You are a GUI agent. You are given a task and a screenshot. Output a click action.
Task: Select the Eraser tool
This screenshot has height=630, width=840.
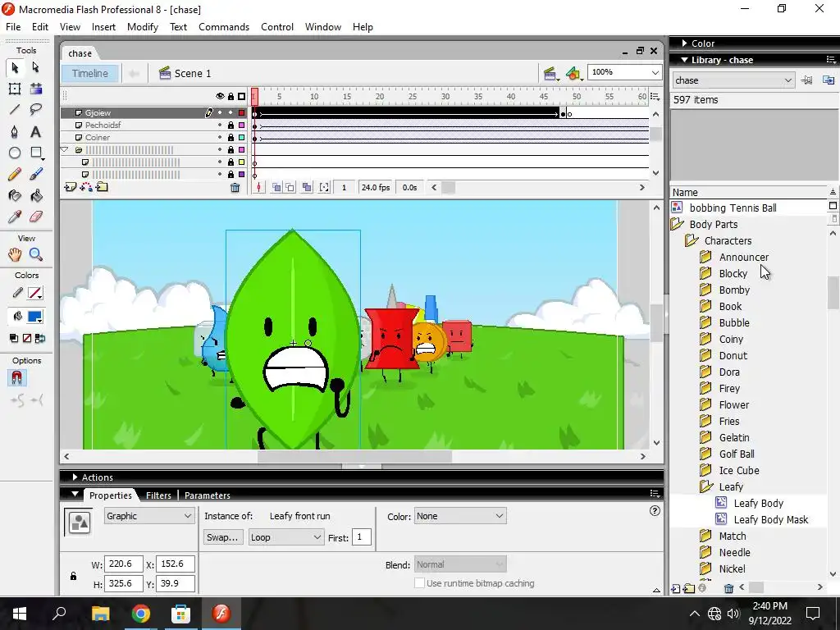[36, 217]
